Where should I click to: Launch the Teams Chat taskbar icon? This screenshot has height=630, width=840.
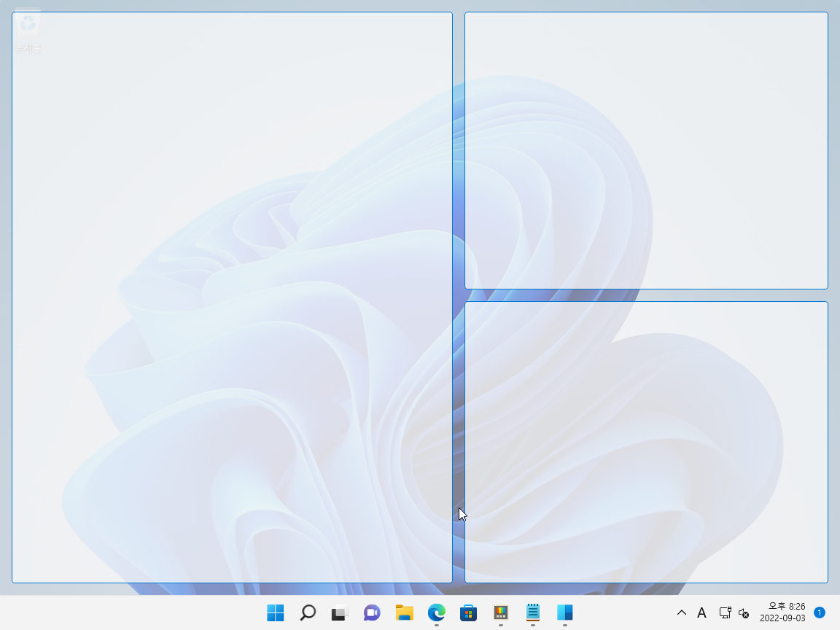click(372, 612)
